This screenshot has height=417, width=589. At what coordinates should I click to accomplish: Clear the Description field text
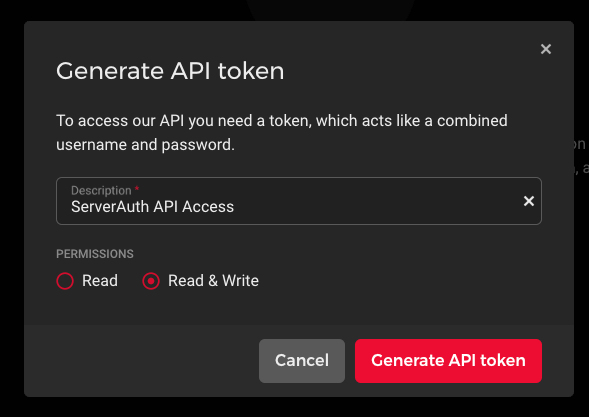click(x=529, y=201)
